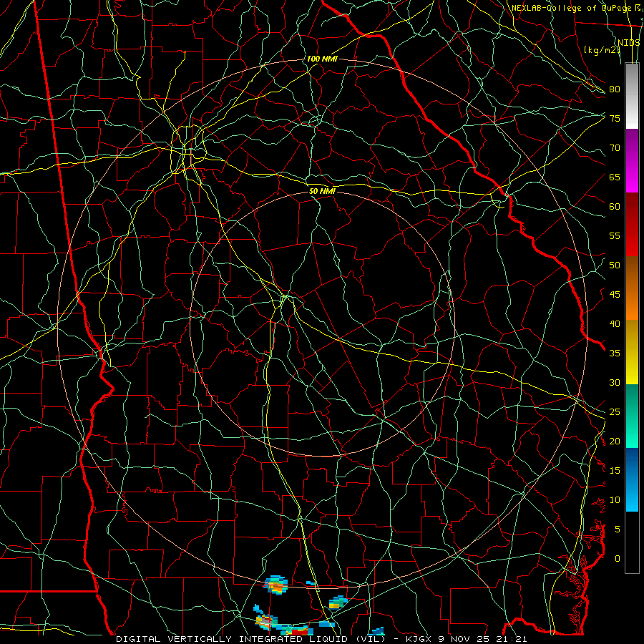Viewport: 644px width, 644px height.
Task: Click the 60 value on the VIL scale
Action: click(x=615, y=207)
